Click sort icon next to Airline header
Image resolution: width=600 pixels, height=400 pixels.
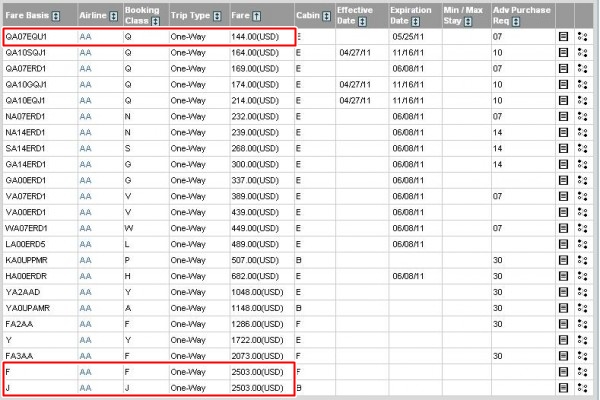pyautogui.click(x=114, y=16)
